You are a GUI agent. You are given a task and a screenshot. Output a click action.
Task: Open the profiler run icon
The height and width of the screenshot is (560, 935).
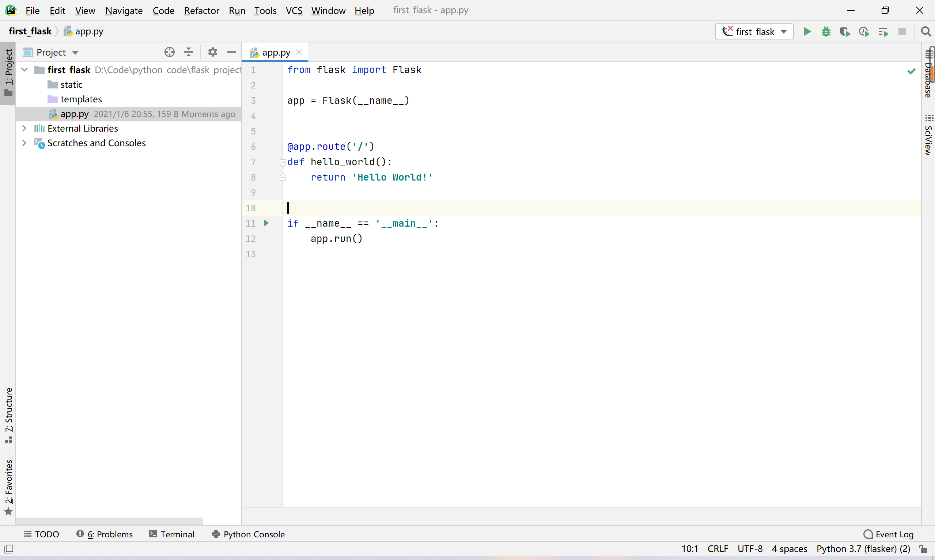click(x=864, y=32)
